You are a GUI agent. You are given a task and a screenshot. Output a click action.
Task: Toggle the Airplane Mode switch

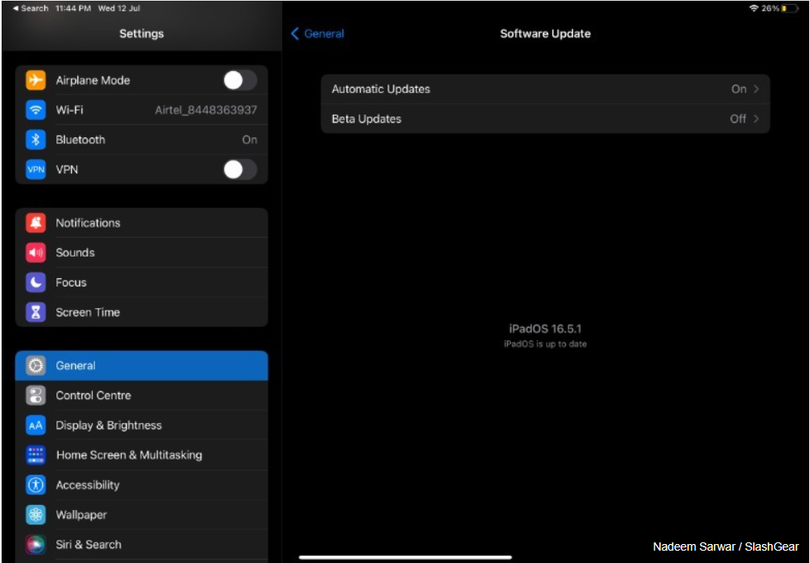240,80
